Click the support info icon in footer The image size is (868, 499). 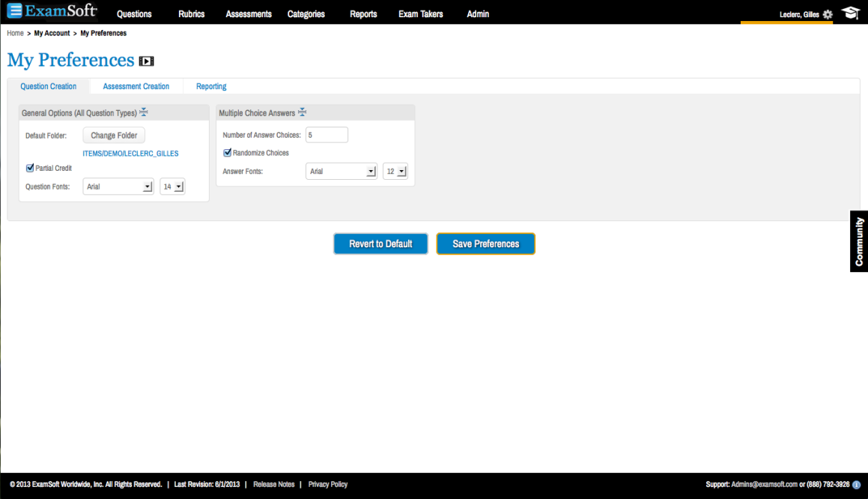point(857,485)
